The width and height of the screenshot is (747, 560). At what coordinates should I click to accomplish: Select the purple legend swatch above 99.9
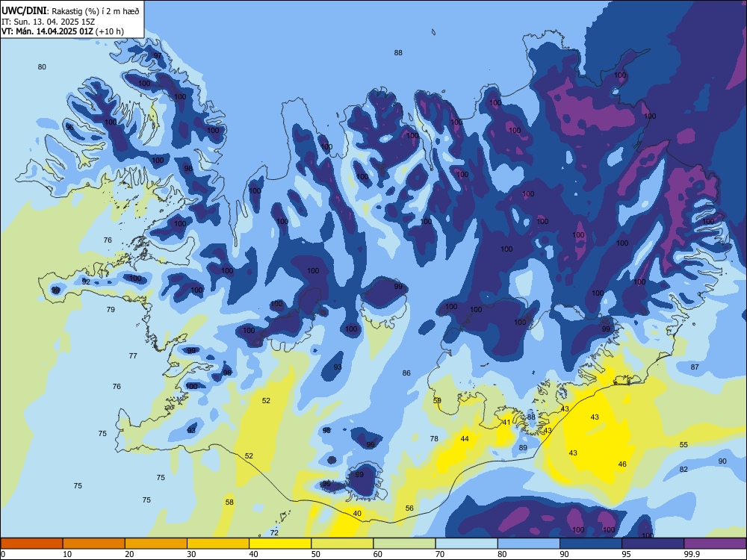click(x=715, y=544)
